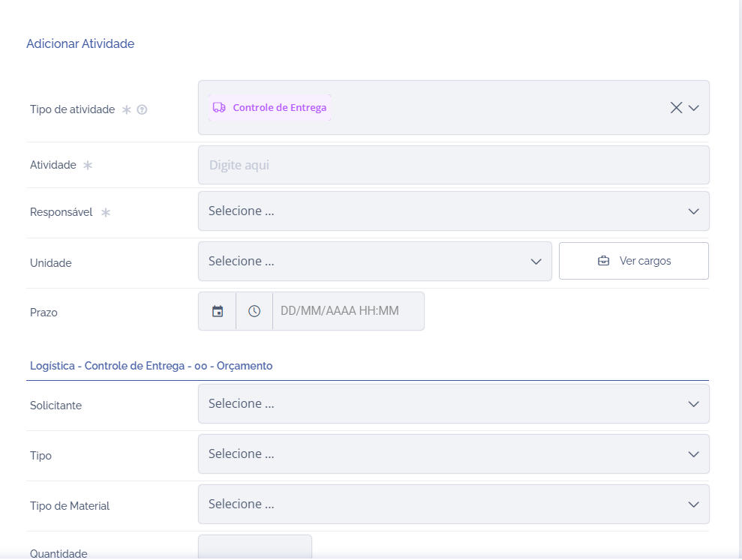The image size is (742, 560).
Task: Expand the Solicitante dropdown
Action: [453, 404]
